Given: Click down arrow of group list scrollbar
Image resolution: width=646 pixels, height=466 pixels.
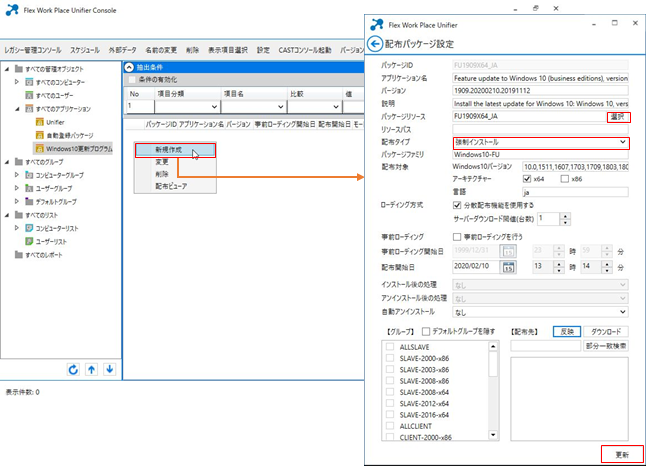Looking at the screenshot, I should point(493,435).
